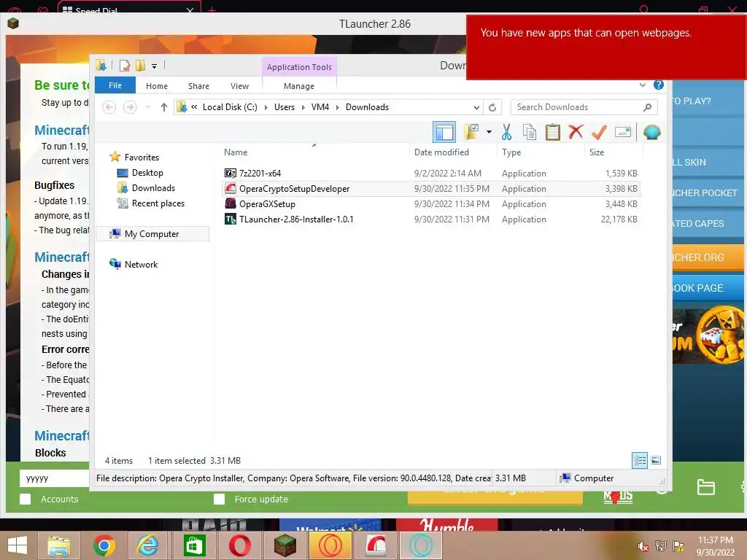Open the File tab in Explorer
Viewport: 747px width, 560px height.
click(x=115, y=85)
